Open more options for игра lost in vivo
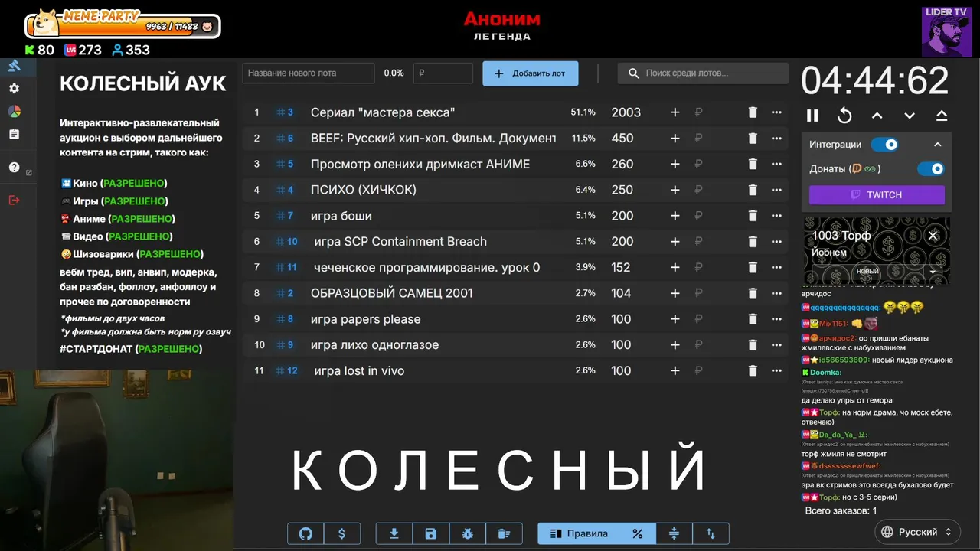This screenshot has height=551, width=980. [777, 371]
